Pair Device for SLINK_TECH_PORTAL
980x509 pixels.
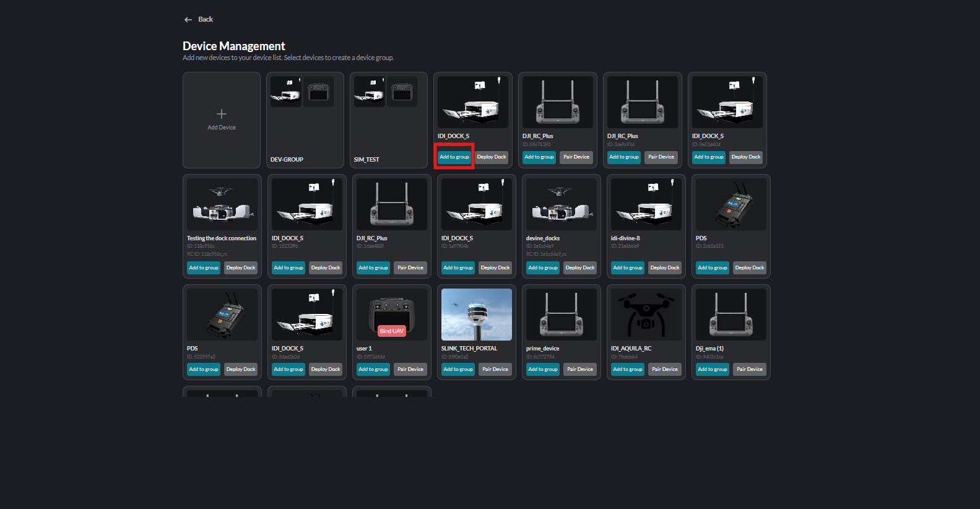[495, 370]
